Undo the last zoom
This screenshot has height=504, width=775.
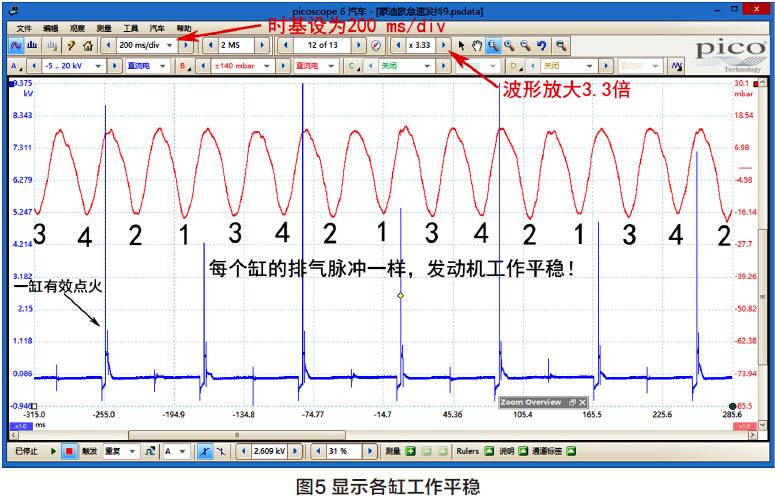point(542,45)
